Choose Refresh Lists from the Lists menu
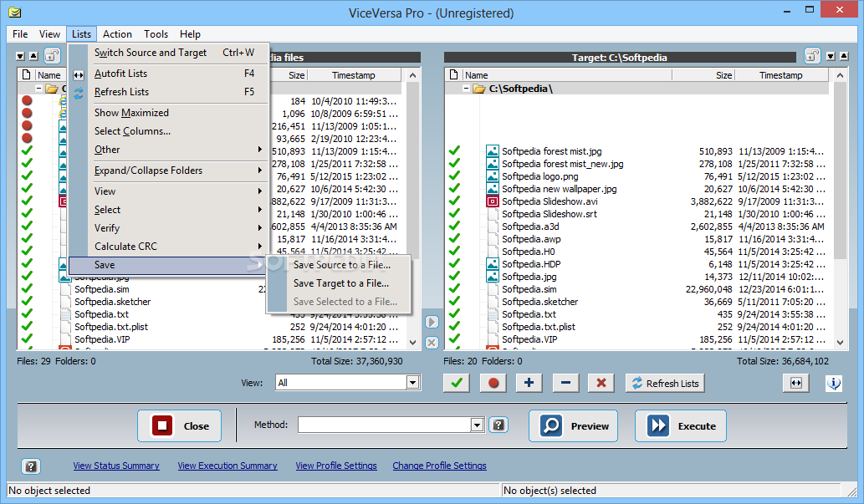The image size is (864, 504). point(169,91)
